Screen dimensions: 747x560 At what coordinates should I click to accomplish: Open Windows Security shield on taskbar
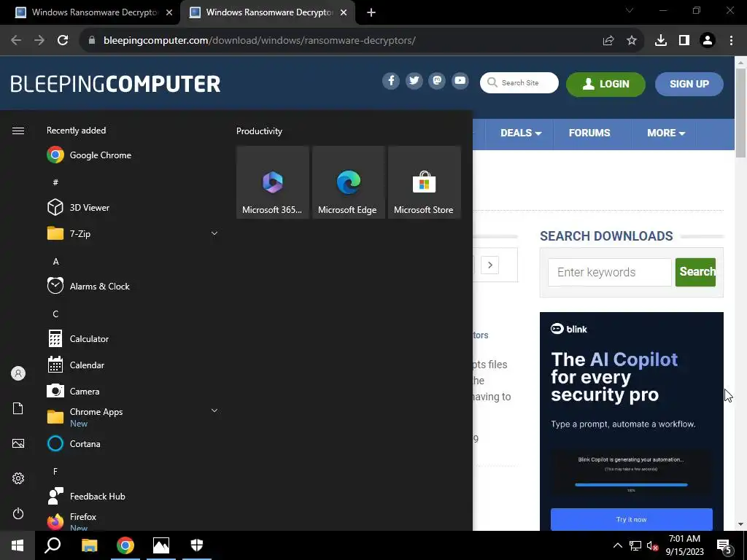pyautogui.click(x=197, y=545)
